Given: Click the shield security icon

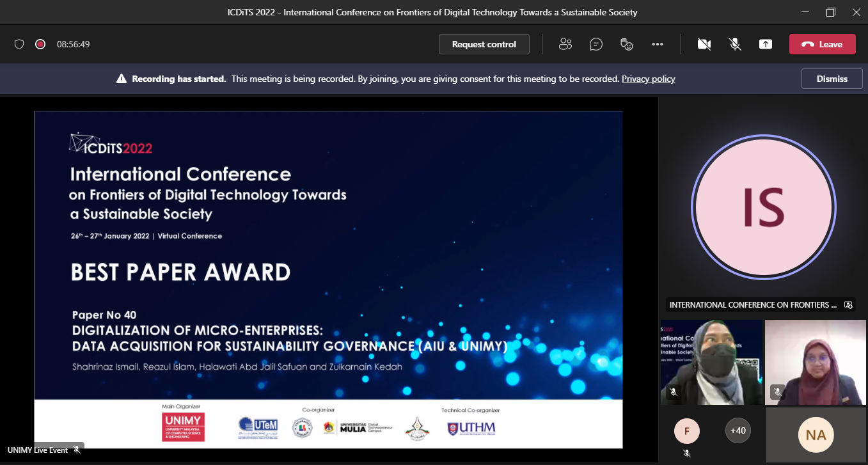Looking at the screenshot, I should pyautogui.click(x=19, y=44).
